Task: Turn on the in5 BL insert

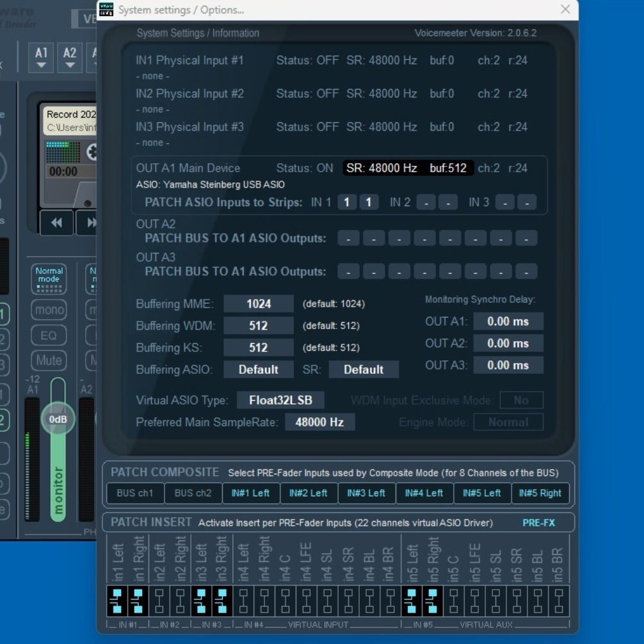Action: coord(538,601)
